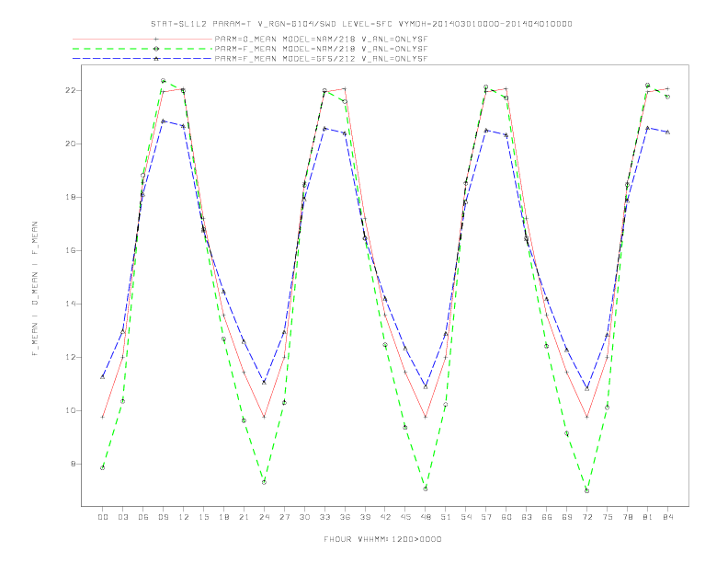Viewport: 728px width, 563px height.
Task: Click x-axis tick label 45
Action: click(405, 517)
